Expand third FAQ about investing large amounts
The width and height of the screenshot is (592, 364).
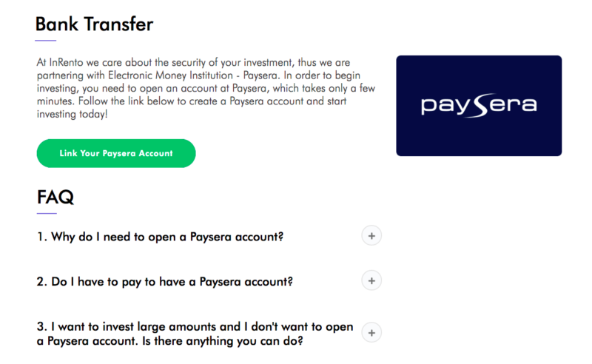[x=371, y=333]
